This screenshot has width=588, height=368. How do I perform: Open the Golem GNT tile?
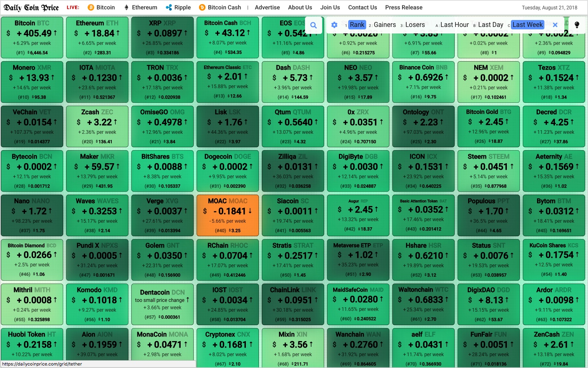[163, 260]
